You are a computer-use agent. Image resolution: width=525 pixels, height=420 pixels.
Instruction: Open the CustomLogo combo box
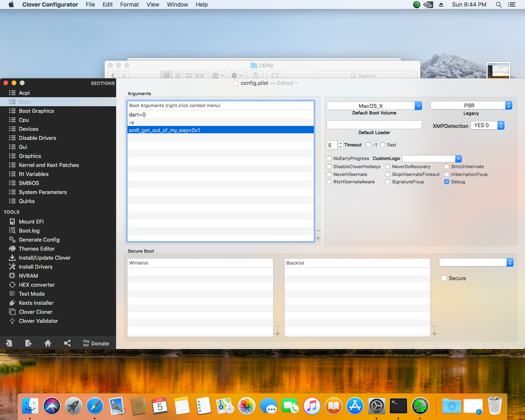coord(458,159)
